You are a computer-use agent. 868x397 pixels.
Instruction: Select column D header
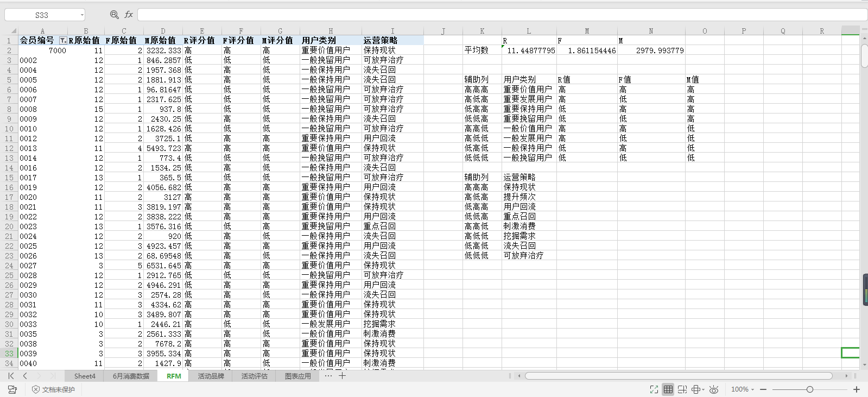(x=163, y=31)
